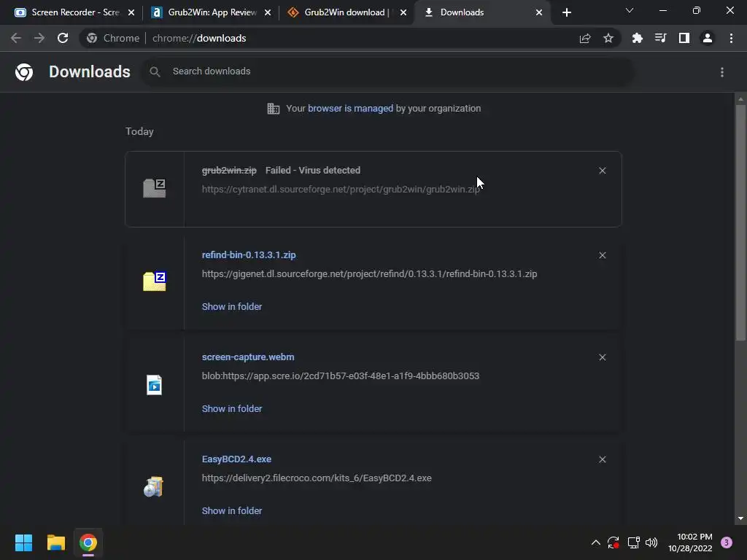Click the network tray icon

pyautogui.click(x=633, y=542)
